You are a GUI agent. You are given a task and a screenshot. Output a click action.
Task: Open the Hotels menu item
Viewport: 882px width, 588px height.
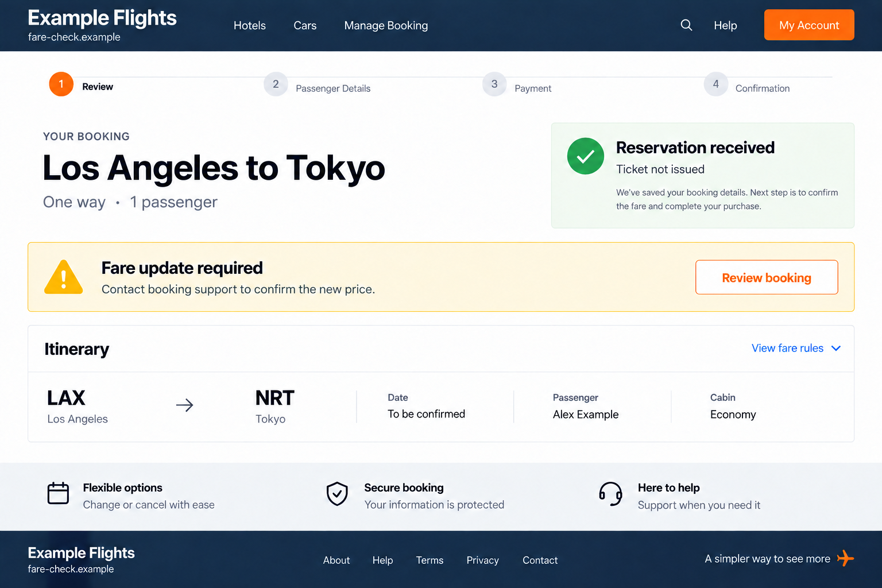tap(250, 25)
